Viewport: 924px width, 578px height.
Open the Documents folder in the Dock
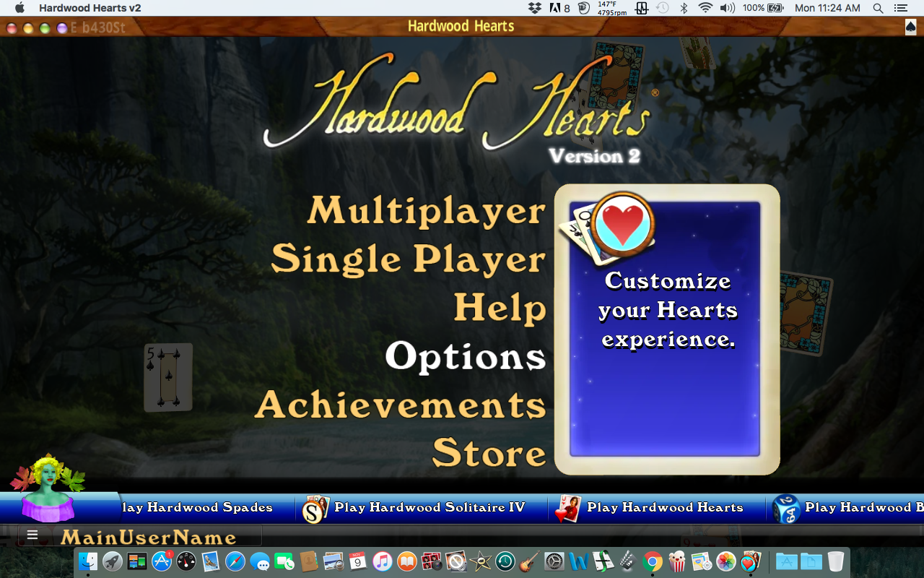810,561
